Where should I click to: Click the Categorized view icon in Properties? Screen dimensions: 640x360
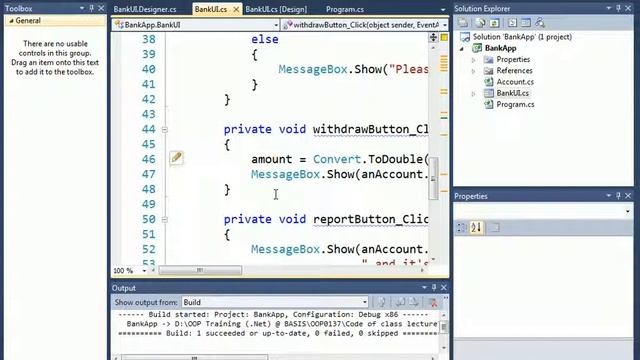tap(462, 228)
